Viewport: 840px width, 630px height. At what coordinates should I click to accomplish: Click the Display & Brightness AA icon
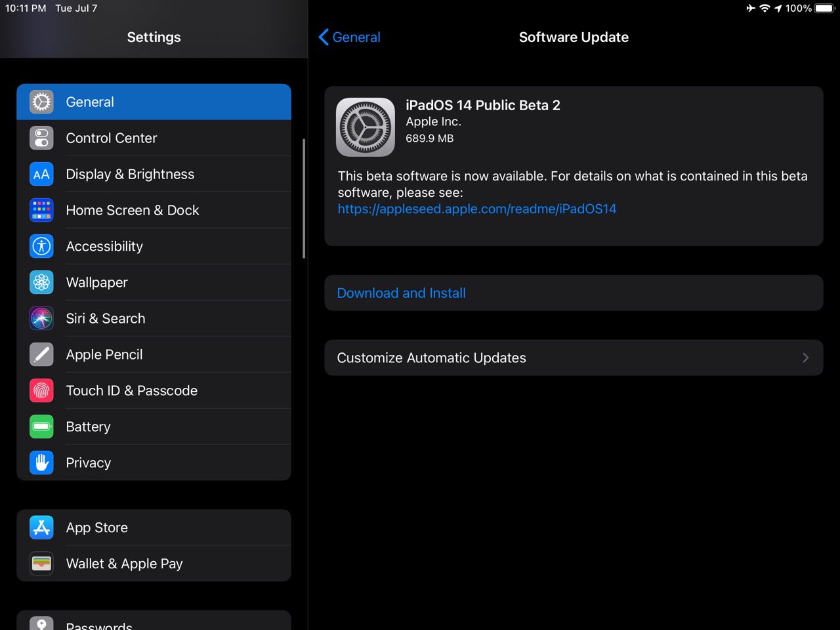click(41, 174)
